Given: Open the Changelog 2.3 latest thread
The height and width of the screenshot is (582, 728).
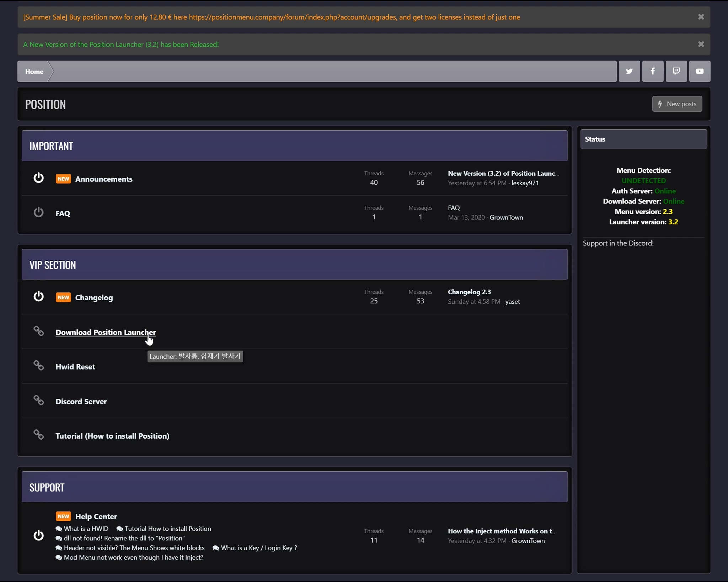Looking at the screenshot, I should tap(469, 292).
